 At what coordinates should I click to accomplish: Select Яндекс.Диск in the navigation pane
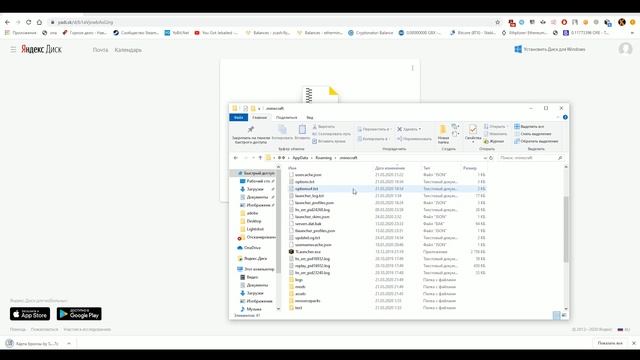click(252, 258)
